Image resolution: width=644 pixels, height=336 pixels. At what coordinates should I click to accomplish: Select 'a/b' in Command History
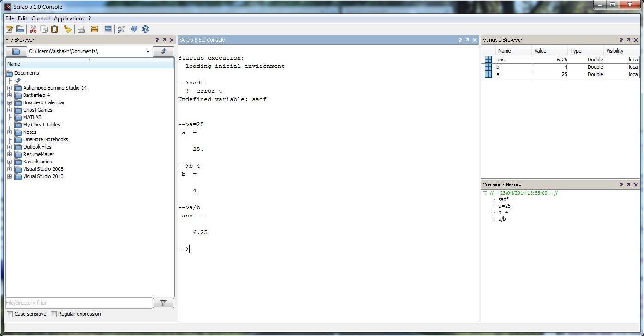502,219
